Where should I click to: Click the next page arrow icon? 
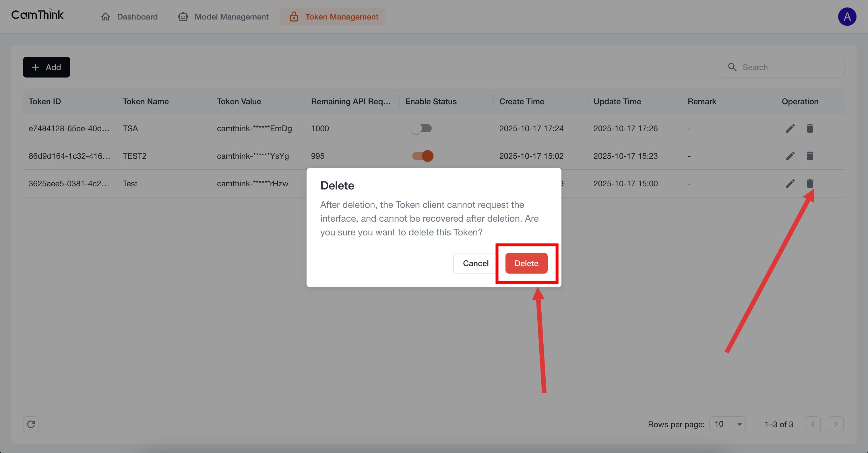coord(836,424)
